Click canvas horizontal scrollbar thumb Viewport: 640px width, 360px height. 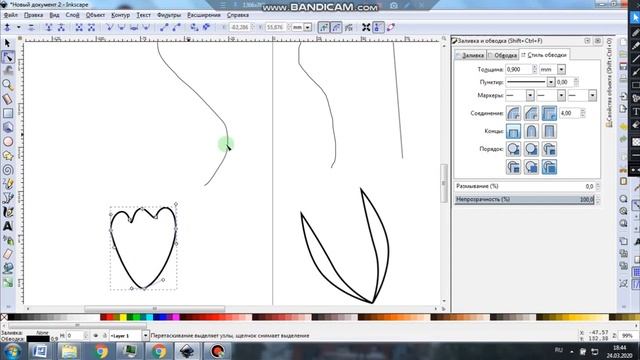pyautogui.click(x=154, y=309)
